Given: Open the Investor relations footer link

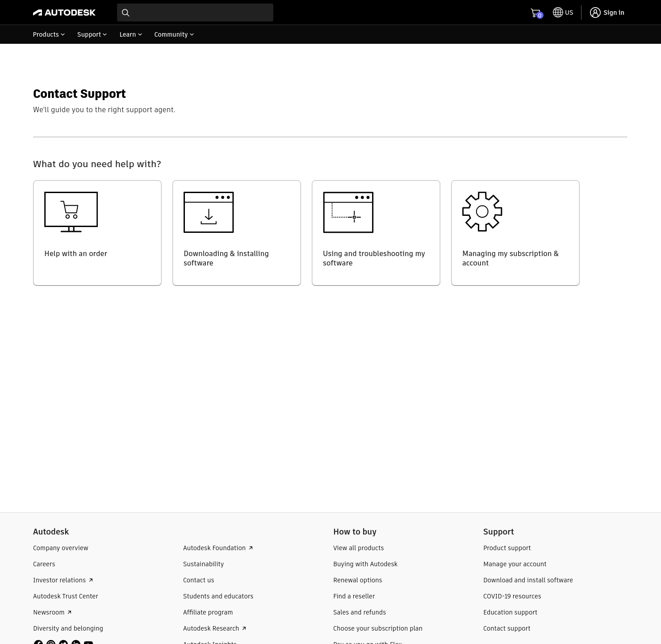Looking at the screenshot, I should [63, 580].
